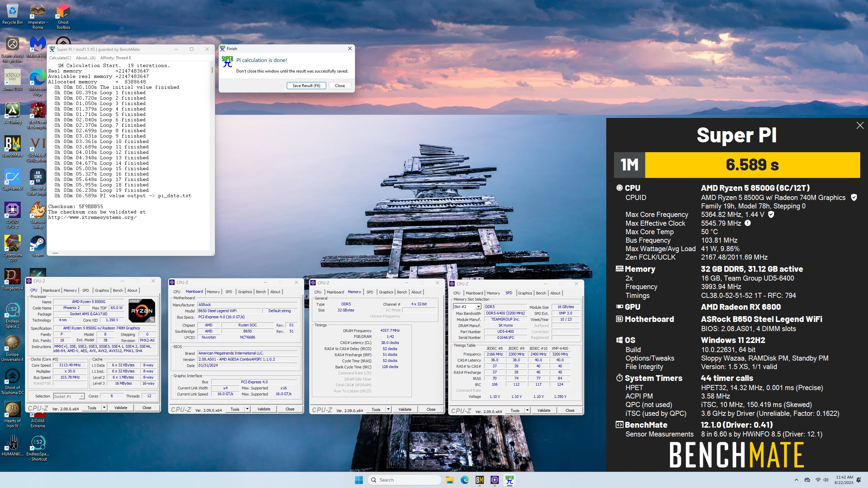Launch Microsoft Edge desktop shortcut
The height and width of the screenshot is (488, 868).
pos(38,82)
